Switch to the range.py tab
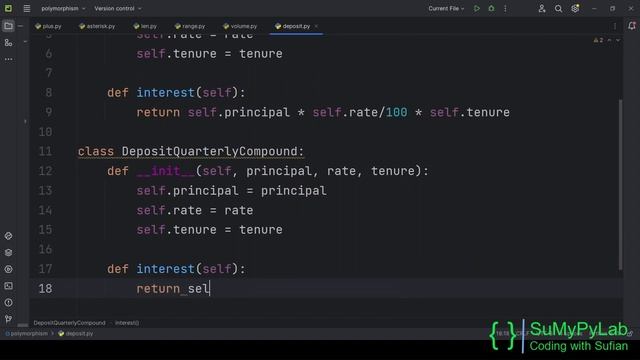The width and height of the screenshot is (640, 360). (x=190, y=26)
